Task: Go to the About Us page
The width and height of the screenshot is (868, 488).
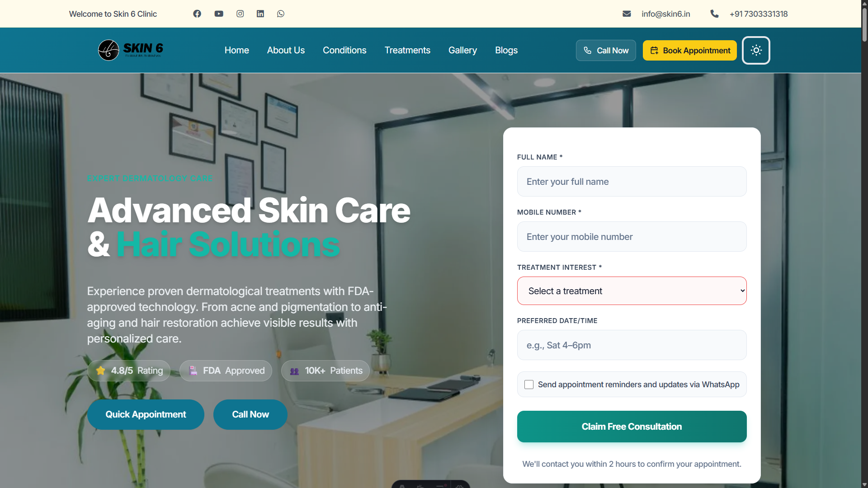Action: click(x=286, y=50)
